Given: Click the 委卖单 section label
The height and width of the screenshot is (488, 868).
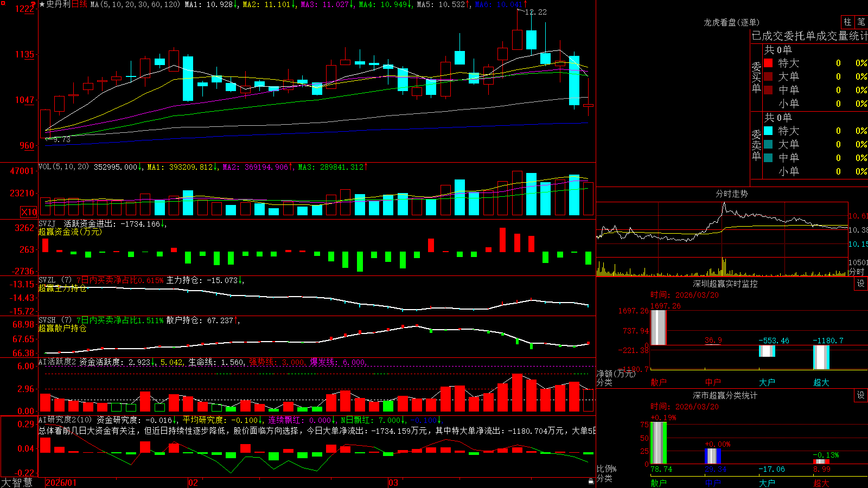Looking at the screenshot, I should click(756, 145).
